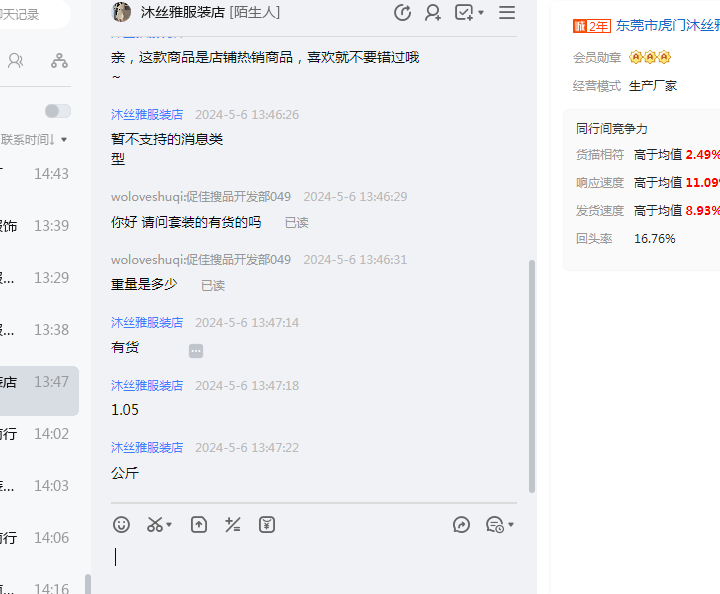Expand the screenshot options dropdown arrow

169,525
